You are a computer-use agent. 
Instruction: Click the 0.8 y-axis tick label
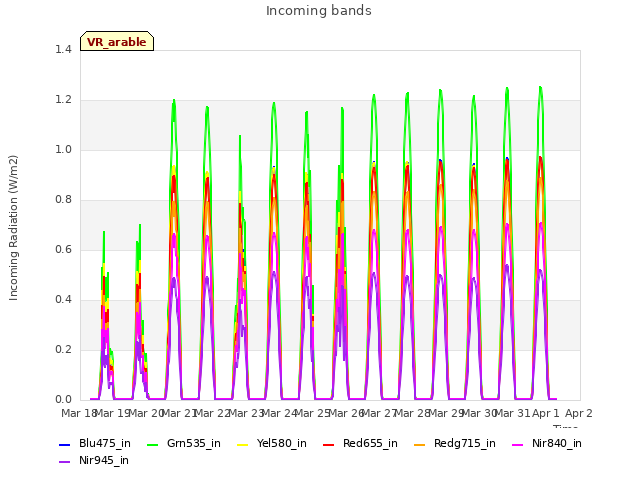pyautogui.click(x=63, y=200)
